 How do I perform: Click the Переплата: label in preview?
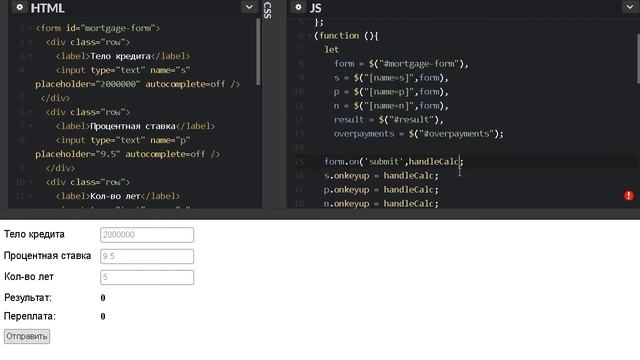30,316
